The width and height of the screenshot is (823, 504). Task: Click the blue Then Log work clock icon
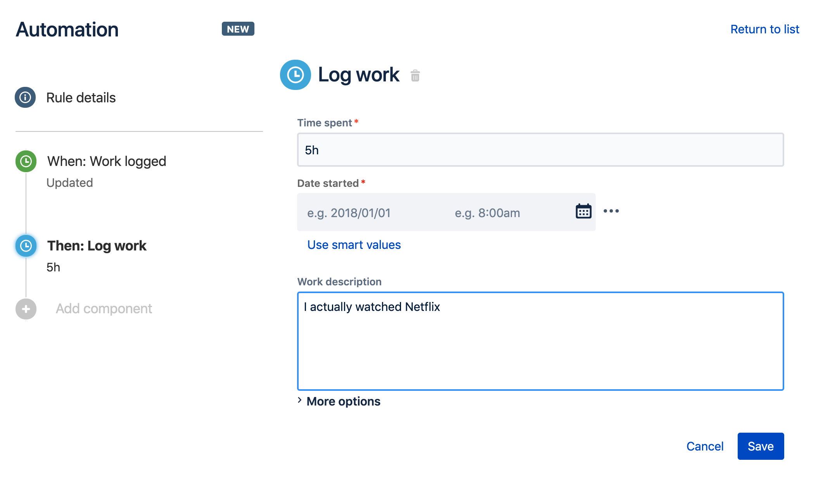26,245
